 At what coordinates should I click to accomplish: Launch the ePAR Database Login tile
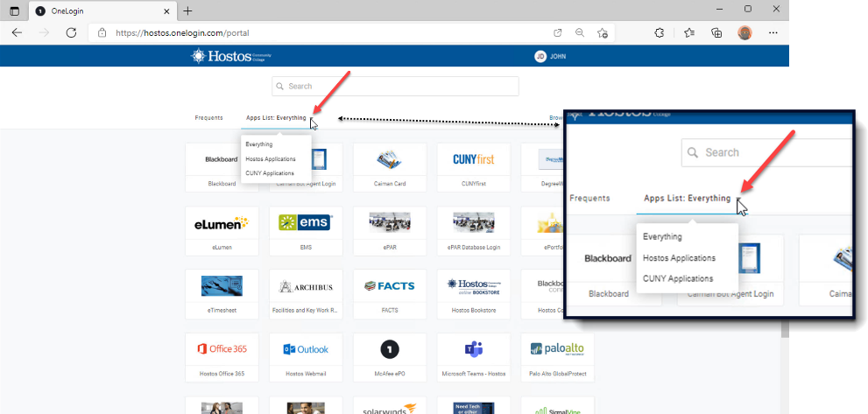[x=473, y=231]
